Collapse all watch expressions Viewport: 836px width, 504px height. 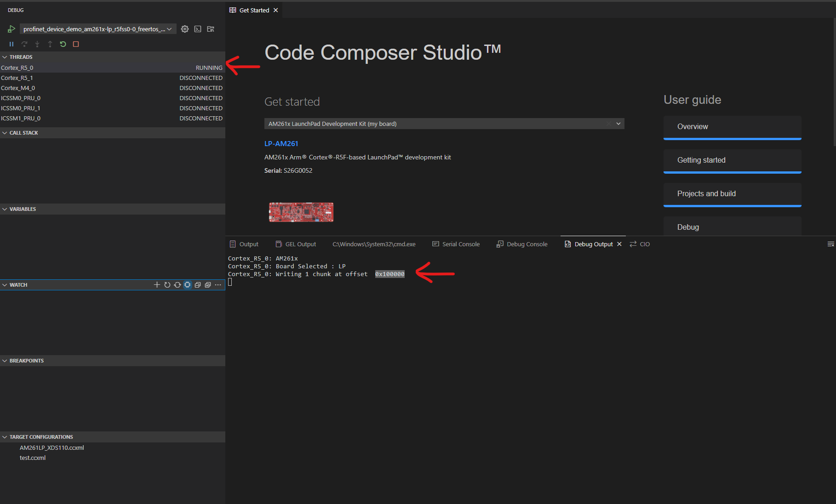[x=198, y=285]
